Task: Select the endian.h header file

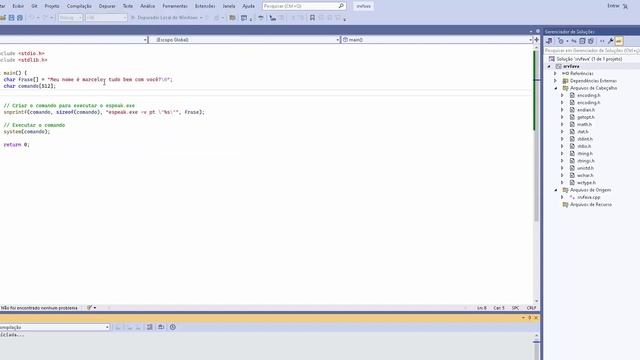Action: pos(586,110)
